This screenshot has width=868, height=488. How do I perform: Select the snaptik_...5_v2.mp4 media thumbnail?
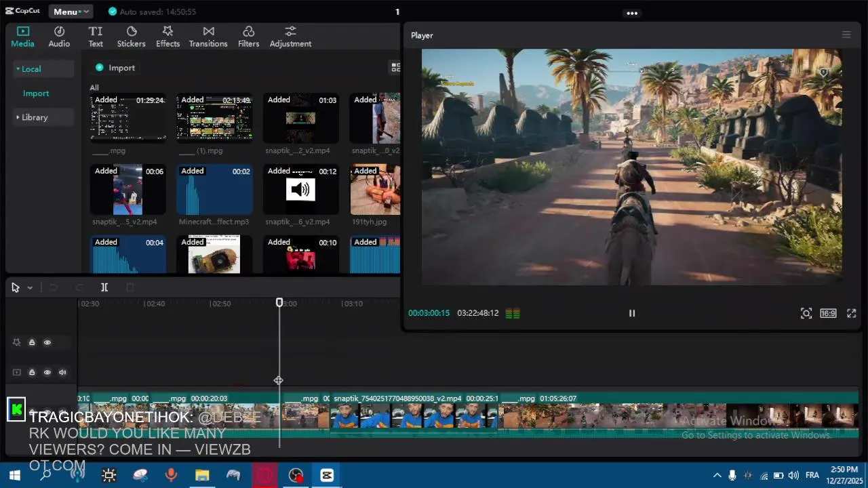128,189
